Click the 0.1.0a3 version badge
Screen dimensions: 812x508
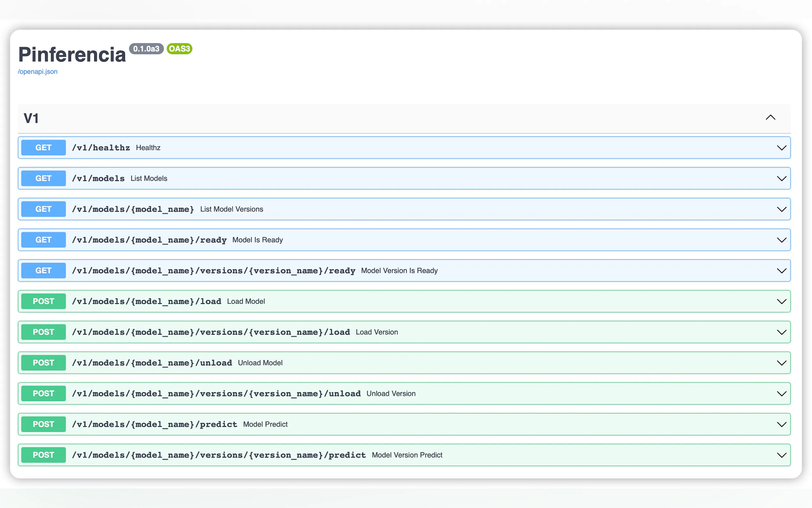[146, 49]
